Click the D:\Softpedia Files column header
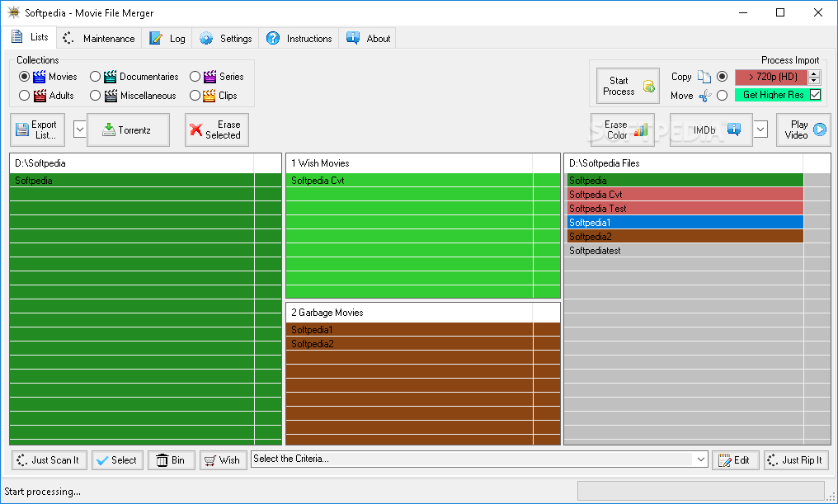 pyautogui.click(x=684, y=163)
